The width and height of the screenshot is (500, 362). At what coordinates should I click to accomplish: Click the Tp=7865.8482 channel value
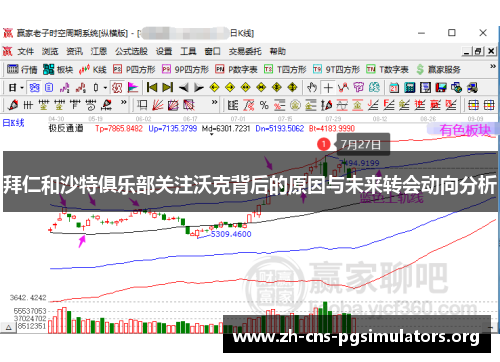[x=119, y=128]
